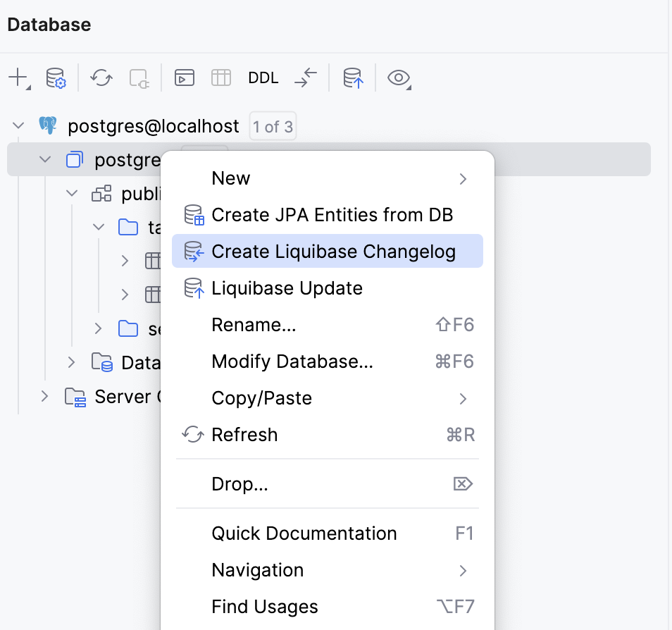This screenshot has height=630, width=672.
Task: Click the Disconnect icon in the toolbar
Action: pos(139,78)
